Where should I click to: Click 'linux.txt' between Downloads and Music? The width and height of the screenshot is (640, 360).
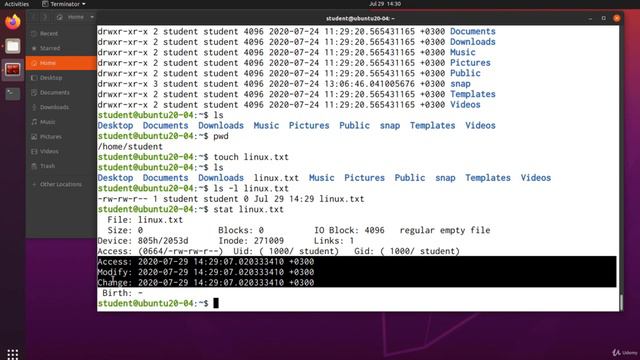[276, 178]
